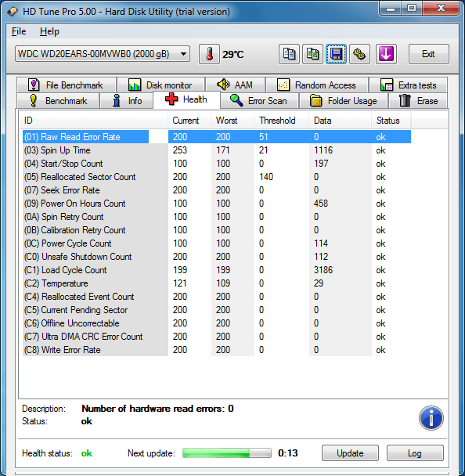Select the Unsafe Shutdown Count row
This screenshot has width=465, height=476.
click(x=217, y=257)
